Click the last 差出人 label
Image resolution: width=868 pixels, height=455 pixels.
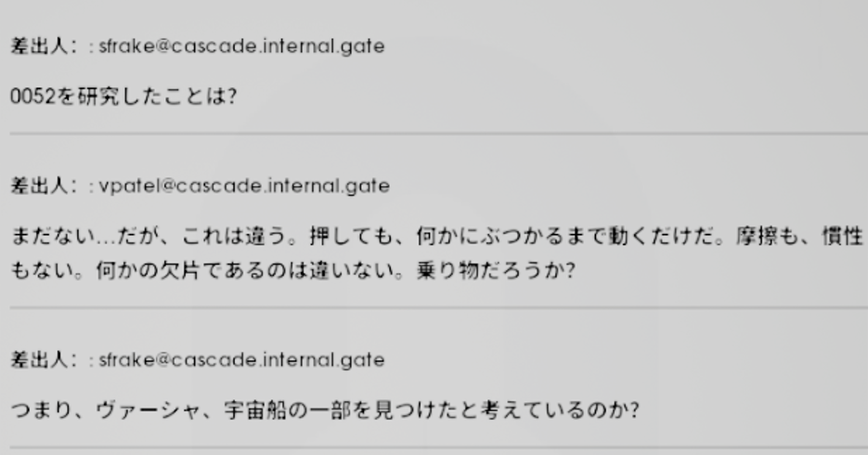click(x=40, y=360)
